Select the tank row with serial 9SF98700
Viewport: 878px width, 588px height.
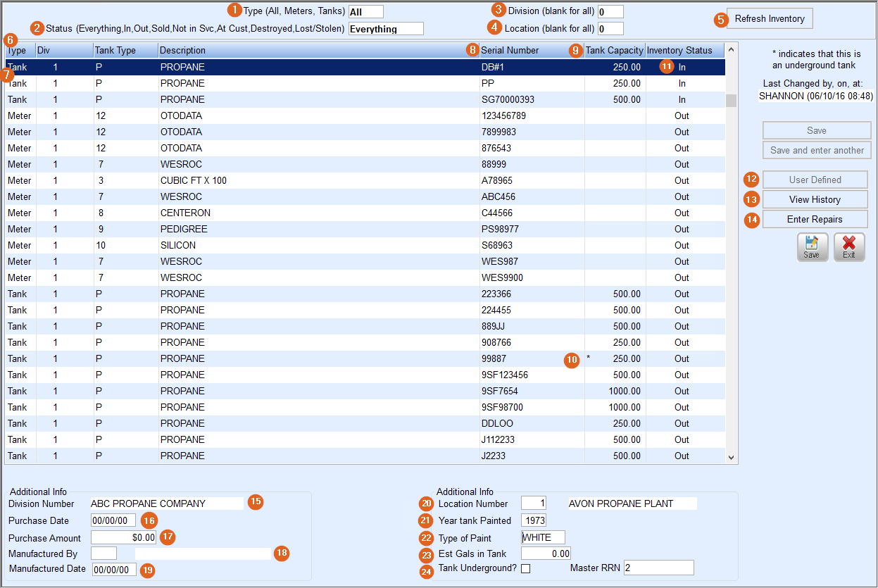point(365,407)
